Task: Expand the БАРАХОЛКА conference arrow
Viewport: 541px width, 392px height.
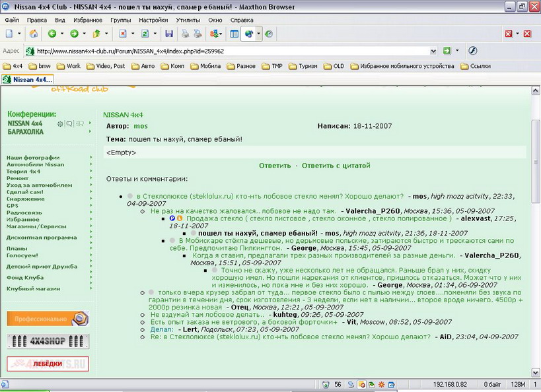Action: (90, 131)
